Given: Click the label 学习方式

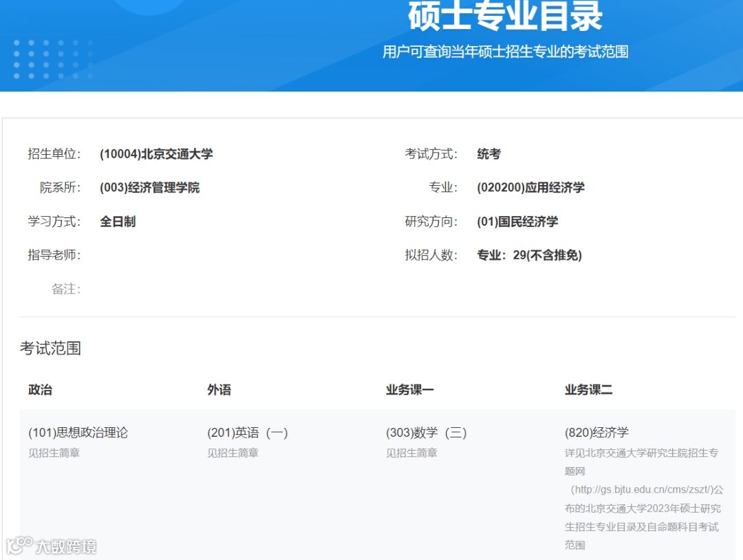Looking at the screenshot, I should 54,222.
